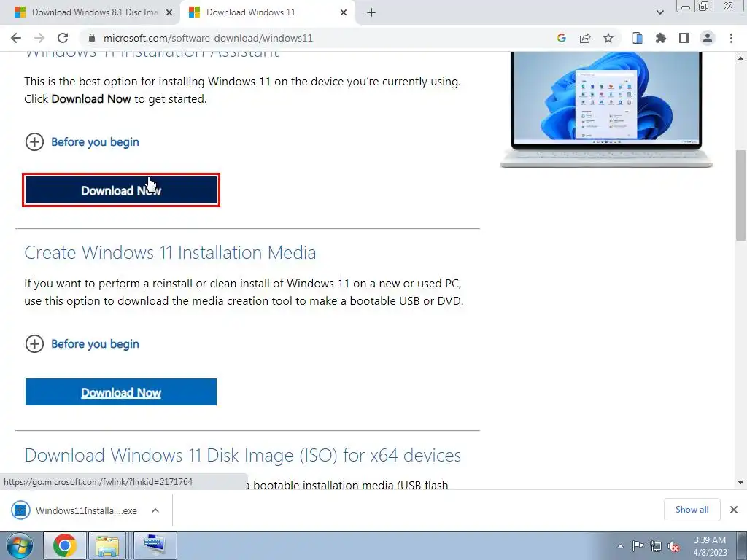This screenshot has width=747, height=560.
Task: Click the address bar URL field
Action: point(314,38)
